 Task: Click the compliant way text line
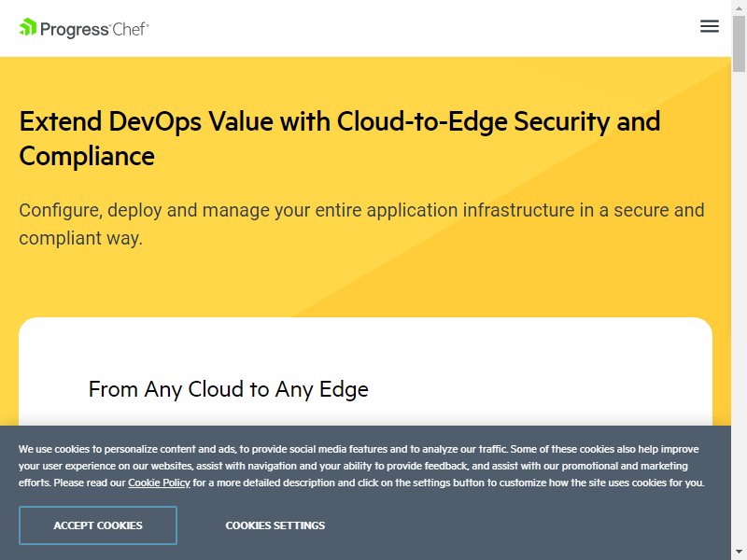[x=80, y=238]
